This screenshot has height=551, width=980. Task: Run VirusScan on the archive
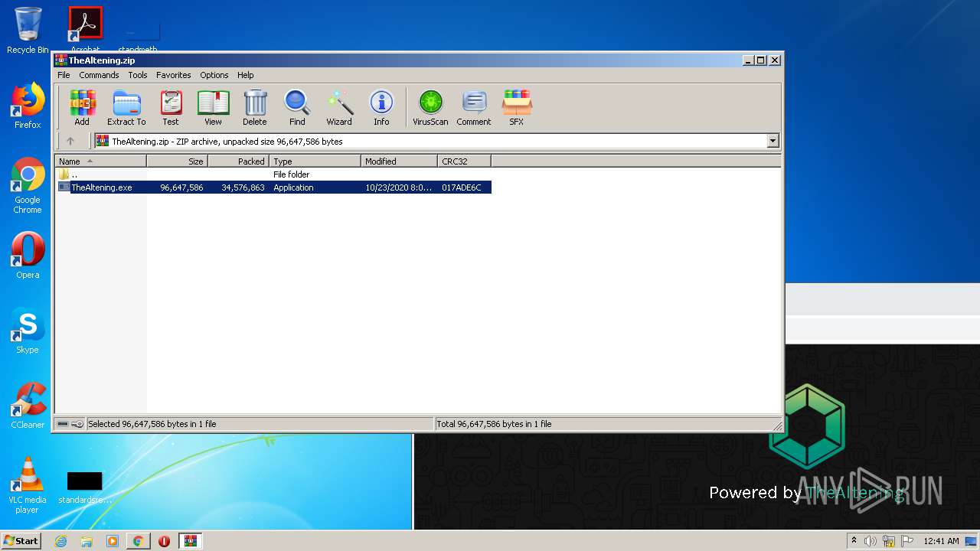[430, 107]
